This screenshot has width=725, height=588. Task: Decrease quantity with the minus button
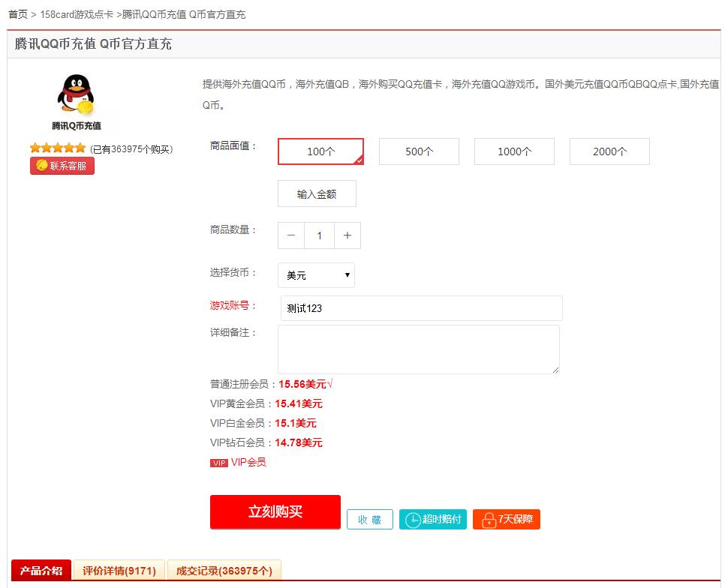291,235
